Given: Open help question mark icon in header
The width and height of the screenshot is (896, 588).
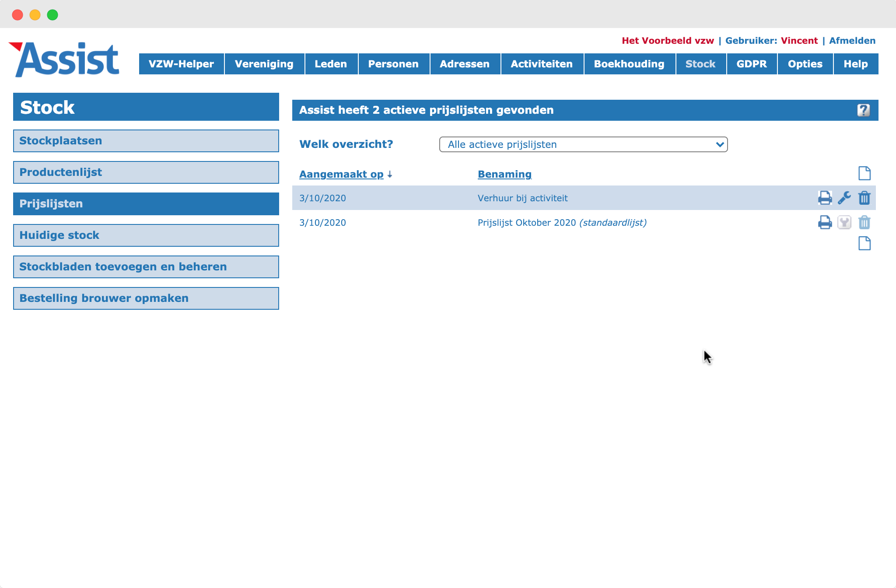Looking at the screenshot, I should pyautogui.click(x=863, y=110).
